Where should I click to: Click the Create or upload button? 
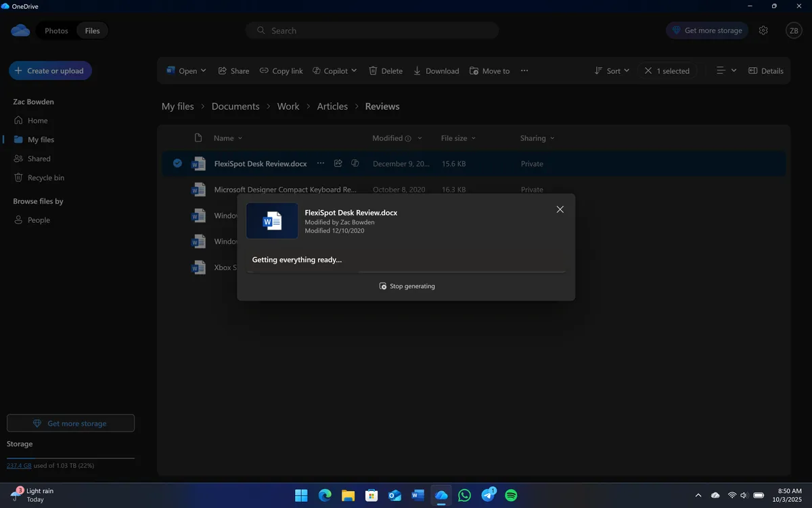(50, 70)
